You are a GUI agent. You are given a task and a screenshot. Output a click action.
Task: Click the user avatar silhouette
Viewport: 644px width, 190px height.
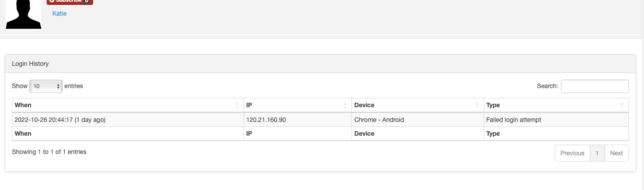click(x=23, y=14)
